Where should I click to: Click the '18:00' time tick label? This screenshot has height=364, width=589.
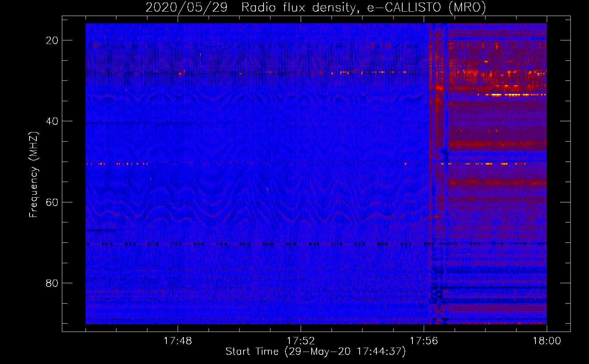coord(547,341)
